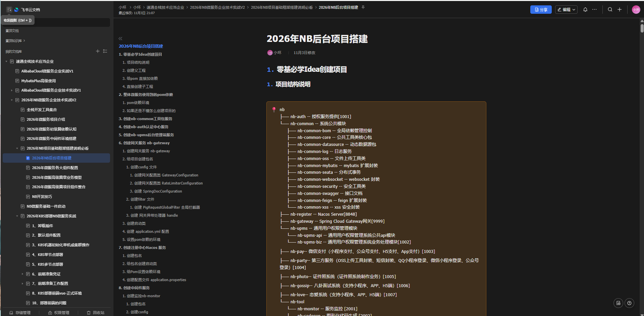Collapse the 2026年K8S部署NB微服务实战 node
The width and height of the screenshot is (644, 316).
[x=17, y=216]
